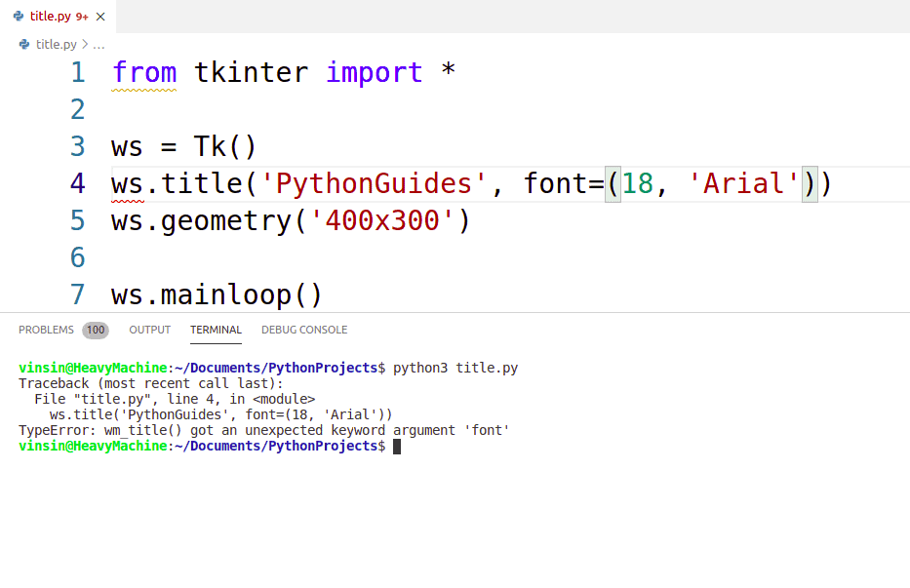Click line number 1 in the gutter
The height and width of the screenshot is (588, 910).
(x=78, y=72)
